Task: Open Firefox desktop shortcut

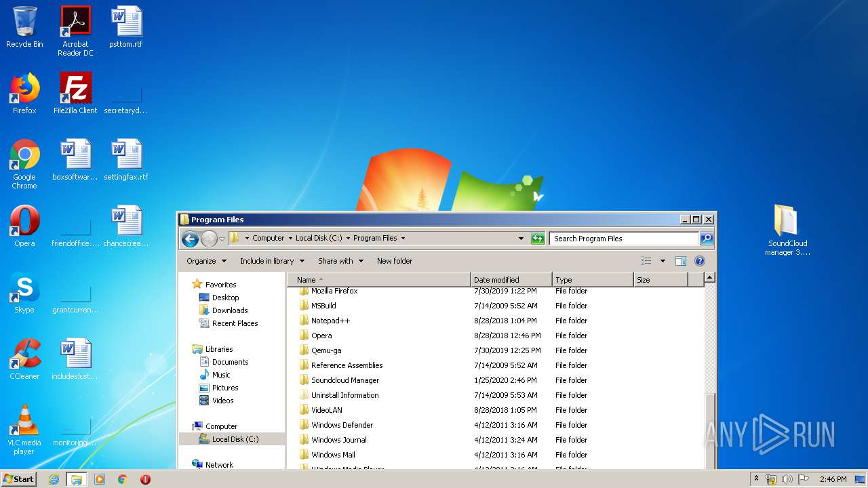Action: [x=24, y=94]
